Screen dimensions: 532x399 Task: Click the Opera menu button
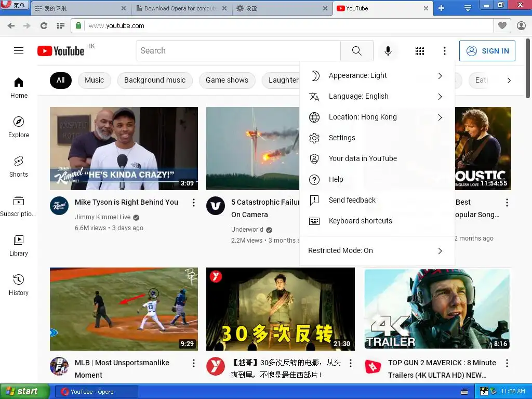[14, 5]
